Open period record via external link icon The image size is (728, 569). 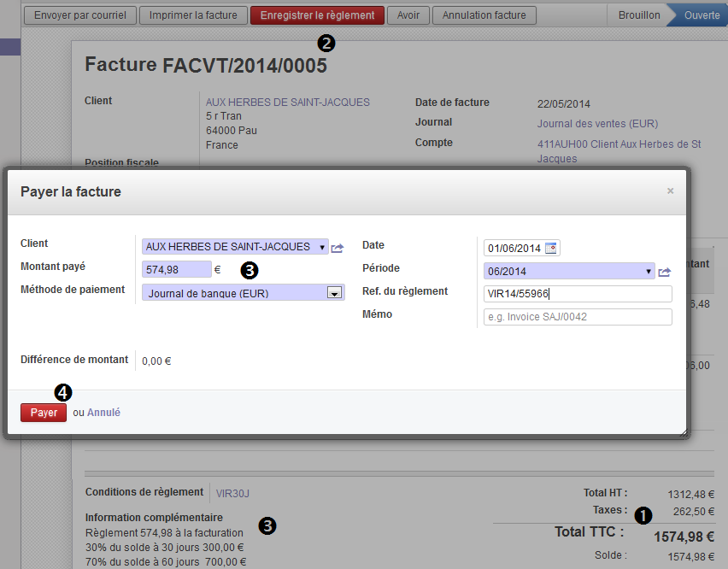click(665, 272)
